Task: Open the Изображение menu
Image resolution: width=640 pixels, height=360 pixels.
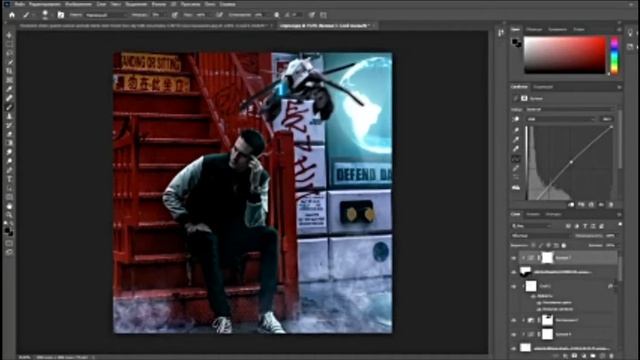Action: 78,4
